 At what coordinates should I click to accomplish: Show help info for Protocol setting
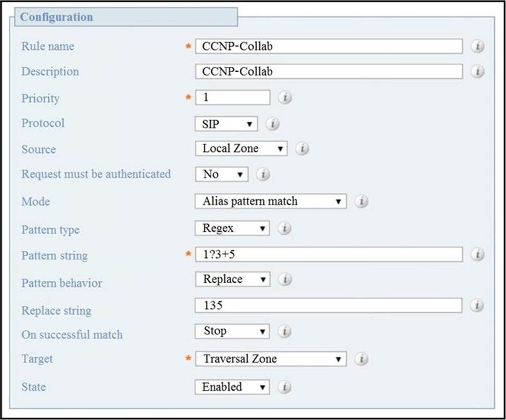pos(272,124)
